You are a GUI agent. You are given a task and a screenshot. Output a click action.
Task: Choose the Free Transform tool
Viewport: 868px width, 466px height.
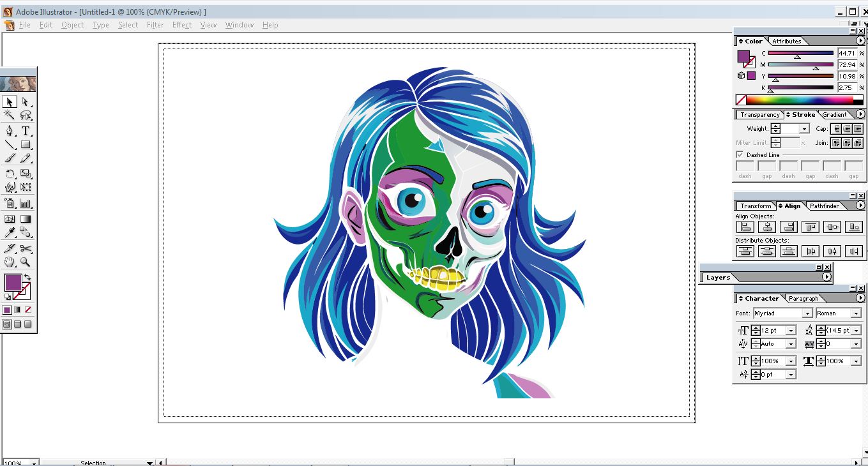pos(26,188)
